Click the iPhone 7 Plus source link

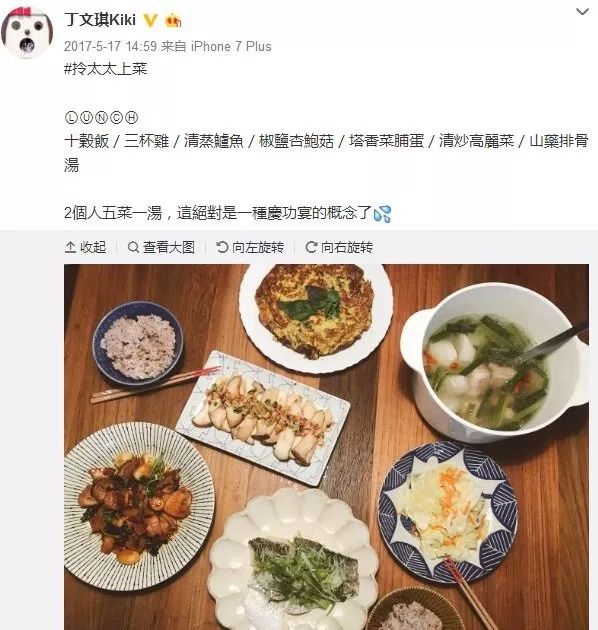pos(231,46)
